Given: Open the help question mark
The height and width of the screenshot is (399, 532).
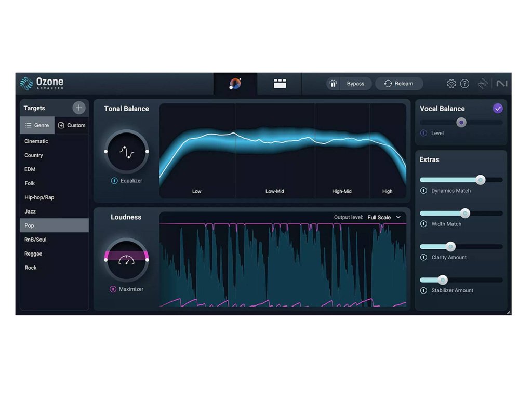Looking at the screenshot, I should coord(464,84).
